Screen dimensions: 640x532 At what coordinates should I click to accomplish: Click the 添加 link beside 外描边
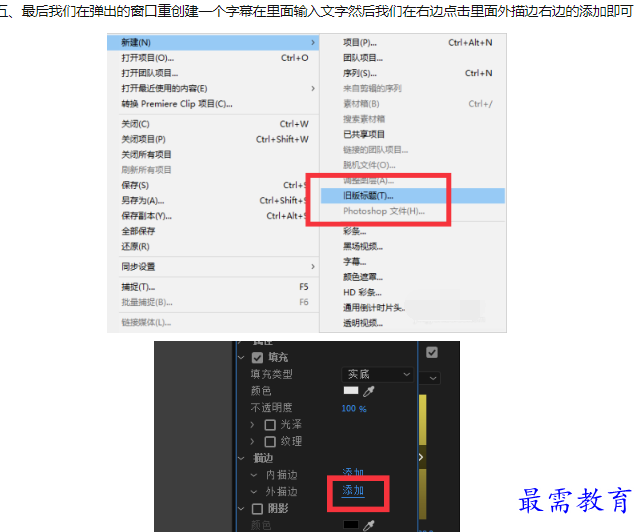(353, 490)
